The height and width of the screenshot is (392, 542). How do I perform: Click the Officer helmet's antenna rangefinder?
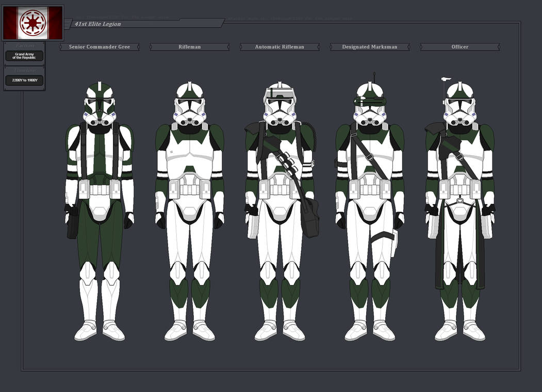click(x=445, y=90)
